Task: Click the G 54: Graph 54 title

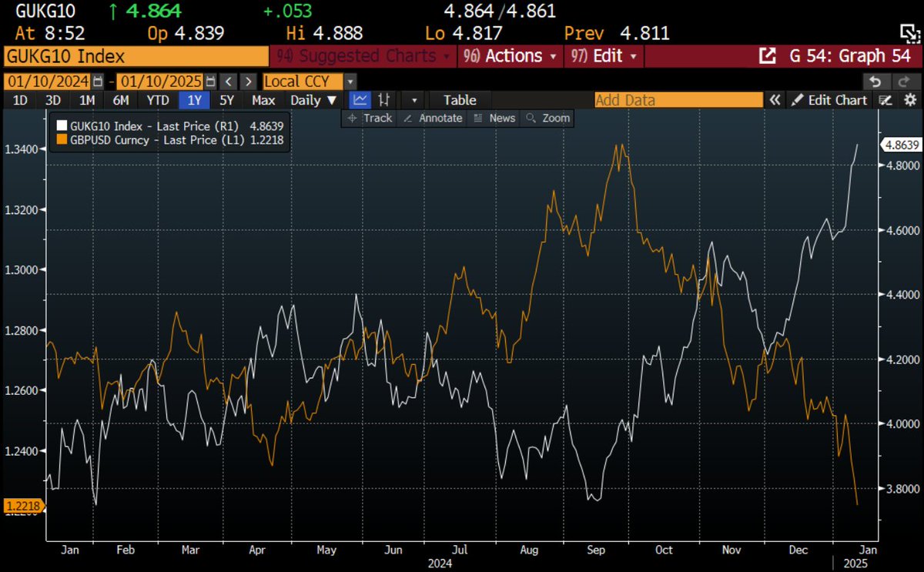Action: 849,56
